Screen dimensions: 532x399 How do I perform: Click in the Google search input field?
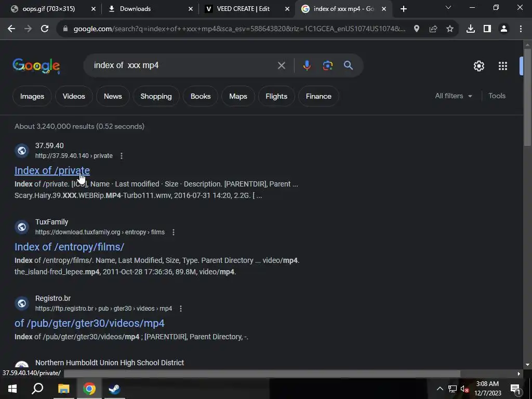(183, 65)
